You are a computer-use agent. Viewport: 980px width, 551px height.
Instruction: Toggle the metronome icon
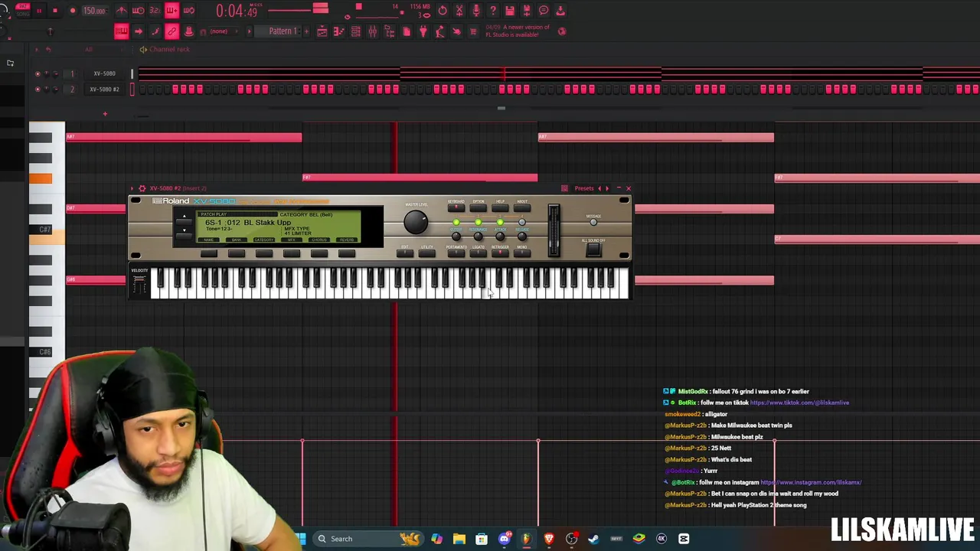[x=122, y=11]
